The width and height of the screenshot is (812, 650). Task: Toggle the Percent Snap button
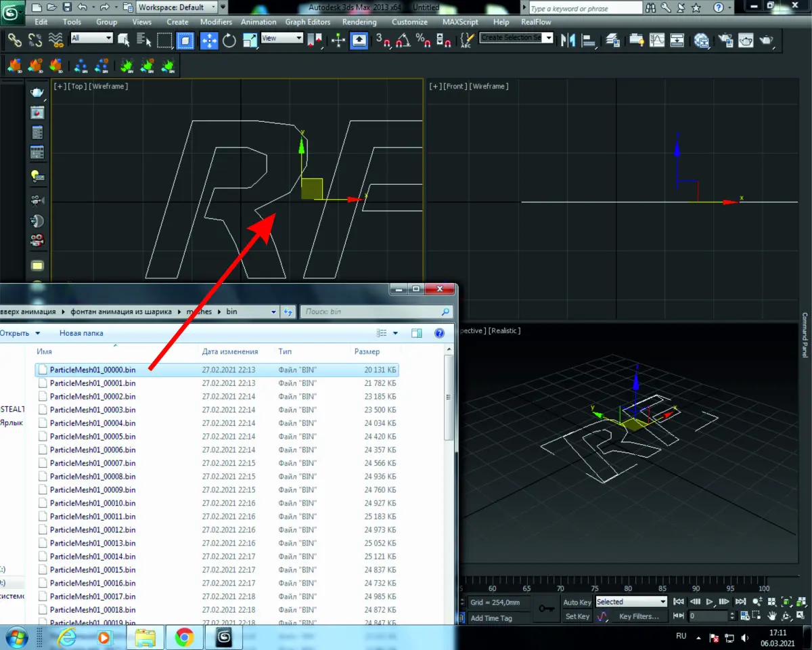coord(424,40)
